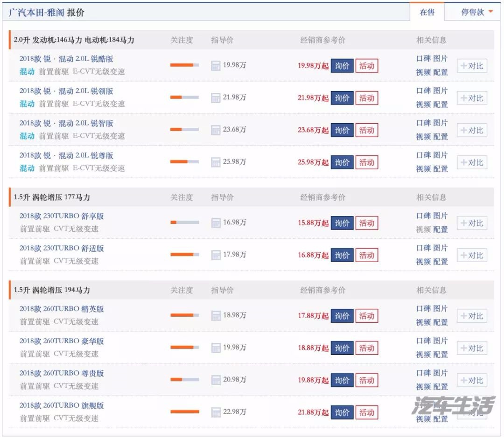Screen dimensions: 504x438
Task: Open 2018款 260TURBO 尊贵版 link
Action: pos(62,373)
